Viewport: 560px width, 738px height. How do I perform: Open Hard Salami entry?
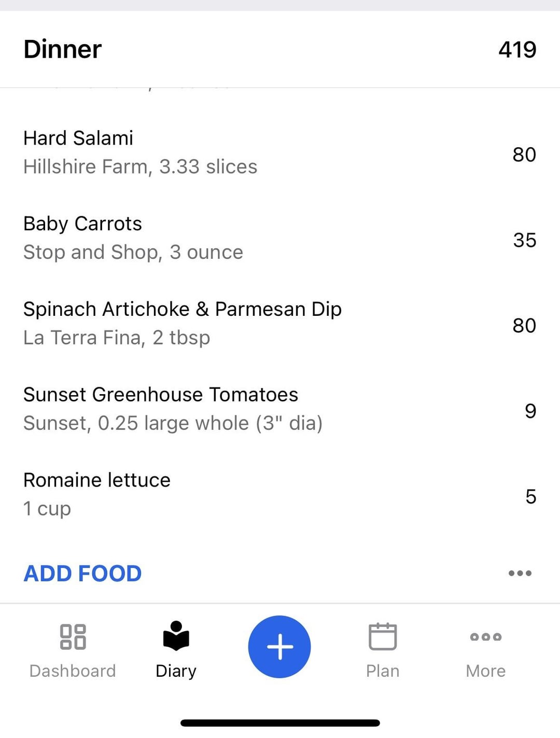tap(280, 152)
